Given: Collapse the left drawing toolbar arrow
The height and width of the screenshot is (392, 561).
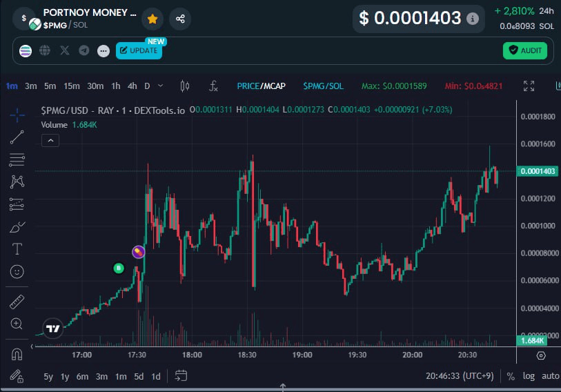Looking at the screenshot, I should [32, 346].
